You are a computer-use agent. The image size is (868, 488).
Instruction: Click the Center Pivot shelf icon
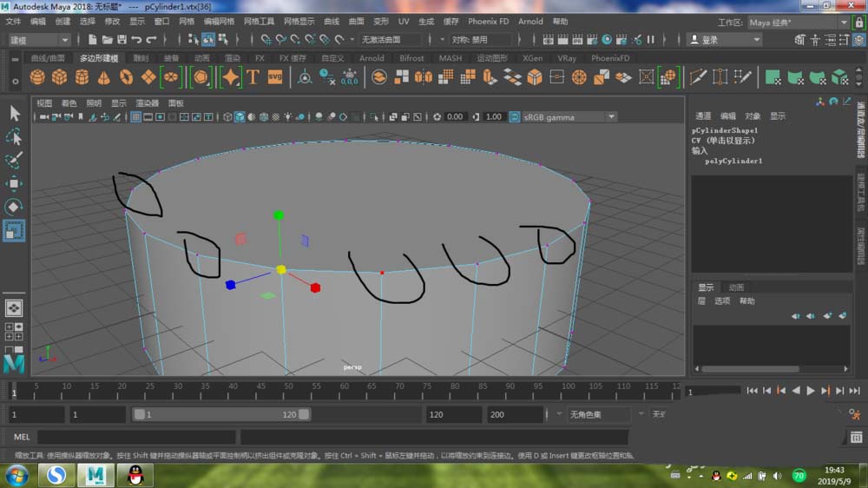[305, 77]
